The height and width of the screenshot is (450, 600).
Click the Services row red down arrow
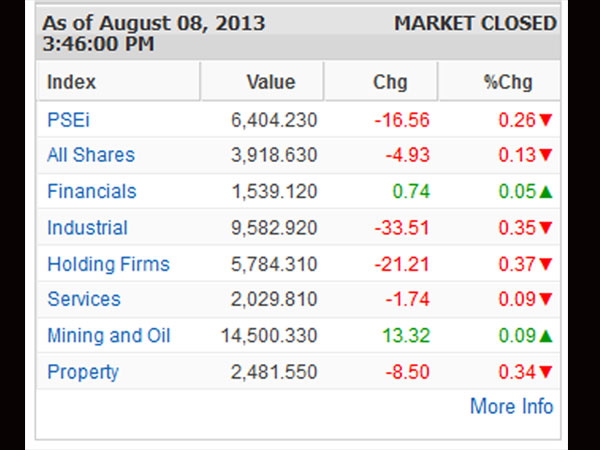[546, 300]
